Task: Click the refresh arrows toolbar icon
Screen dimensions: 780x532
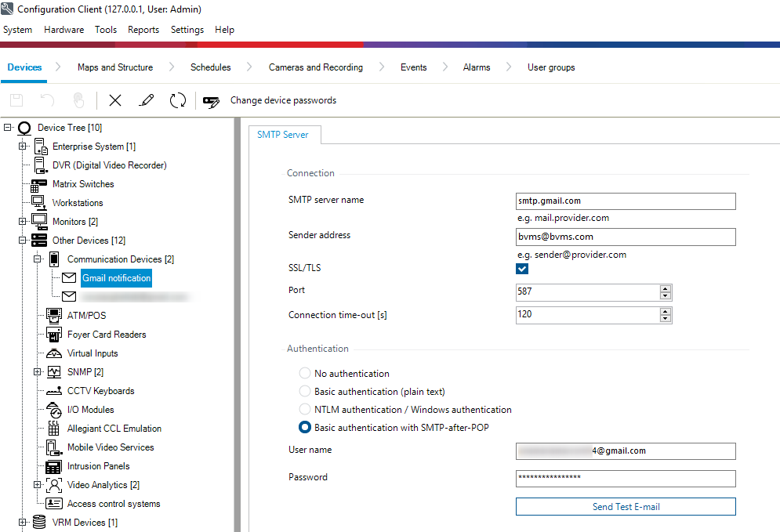Action: click(x=178, y=100)
